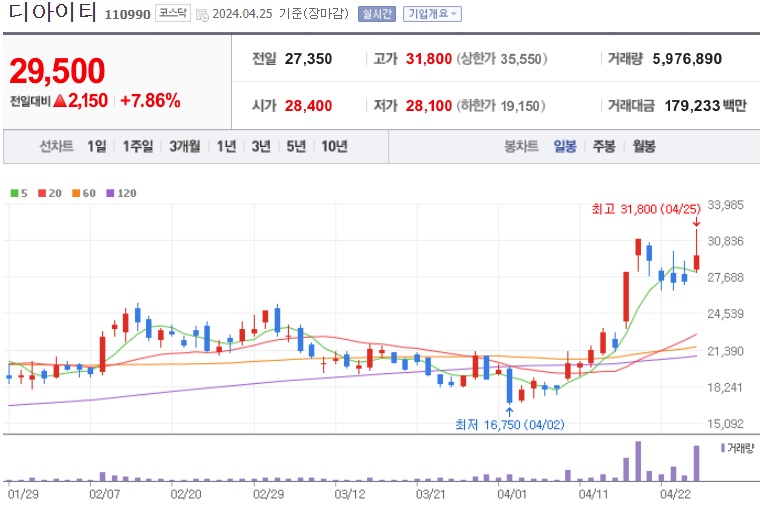The image size is (760, 505).
Task: Click the purple 120-day moving average swatch
Action: (x=110, y=193)
